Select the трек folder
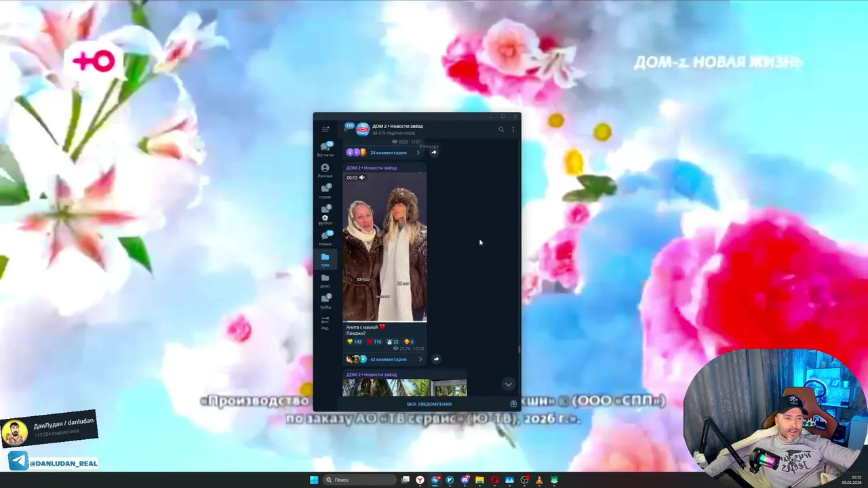The height and width of the screenshot is (488, 868). point(325,260)
